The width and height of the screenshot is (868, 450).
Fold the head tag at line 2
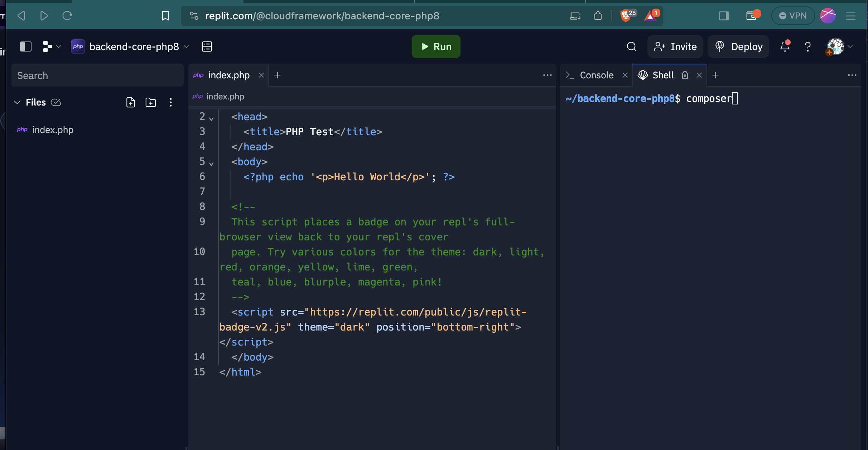[x=211, y=119]
